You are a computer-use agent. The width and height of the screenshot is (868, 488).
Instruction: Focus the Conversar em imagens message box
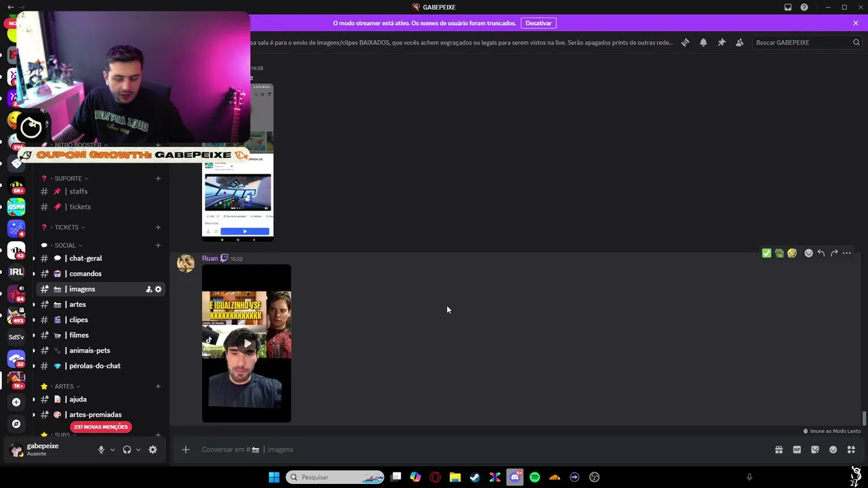(481, 449)
